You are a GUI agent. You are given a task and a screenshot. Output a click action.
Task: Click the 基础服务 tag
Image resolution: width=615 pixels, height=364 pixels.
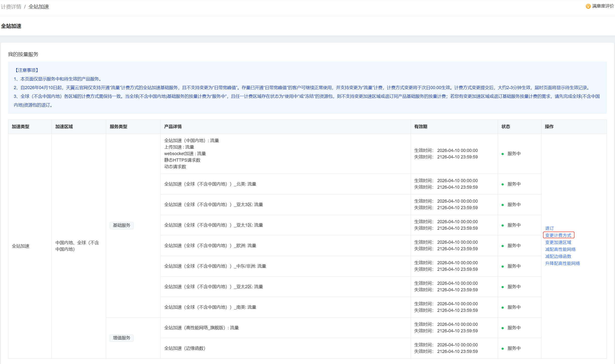[x=122, y=225]
